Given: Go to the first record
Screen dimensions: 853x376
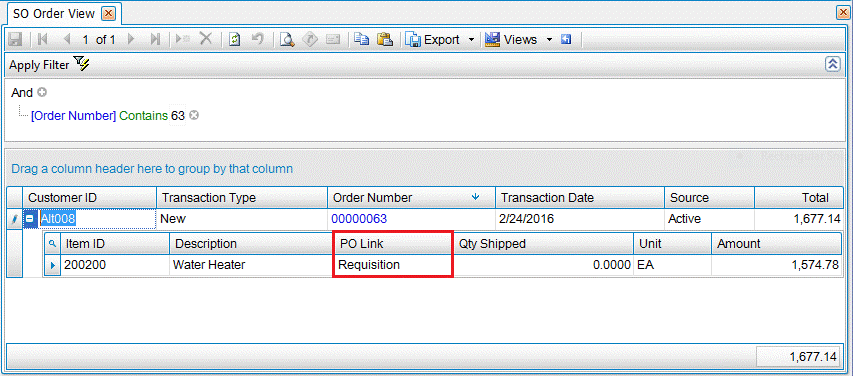Looking at the screenshot, I should [42, 40].
